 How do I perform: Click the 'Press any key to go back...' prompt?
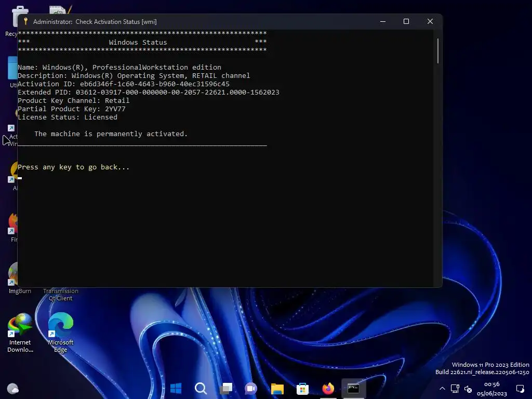74,167
